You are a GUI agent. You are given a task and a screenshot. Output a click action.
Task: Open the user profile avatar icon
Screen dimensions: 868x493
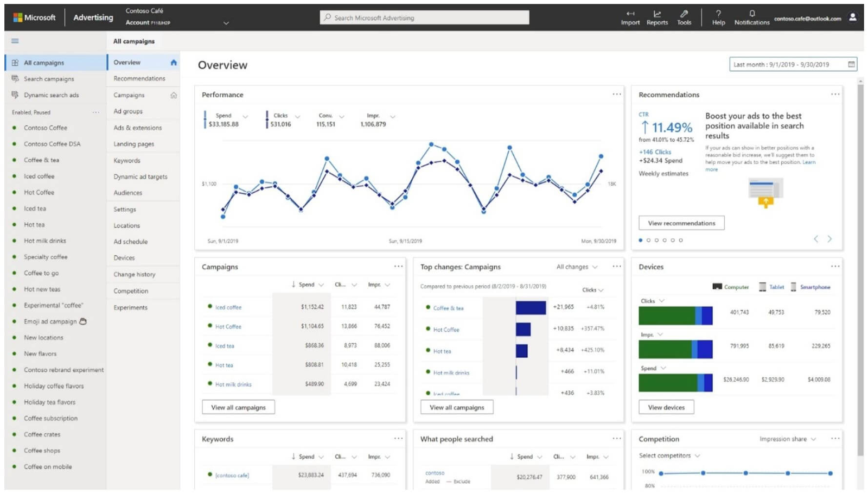coord(853,17)
